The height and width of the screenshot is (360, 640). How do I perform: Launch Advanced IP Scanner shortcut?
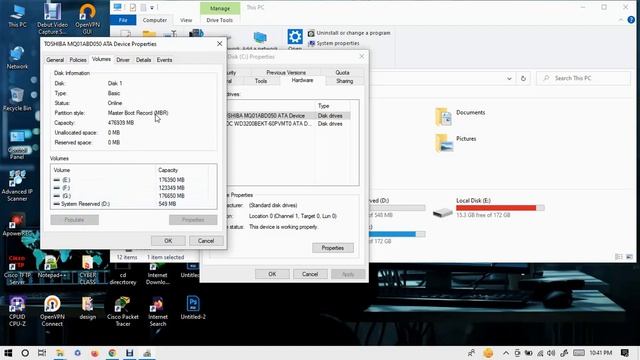tap(17, 186)
